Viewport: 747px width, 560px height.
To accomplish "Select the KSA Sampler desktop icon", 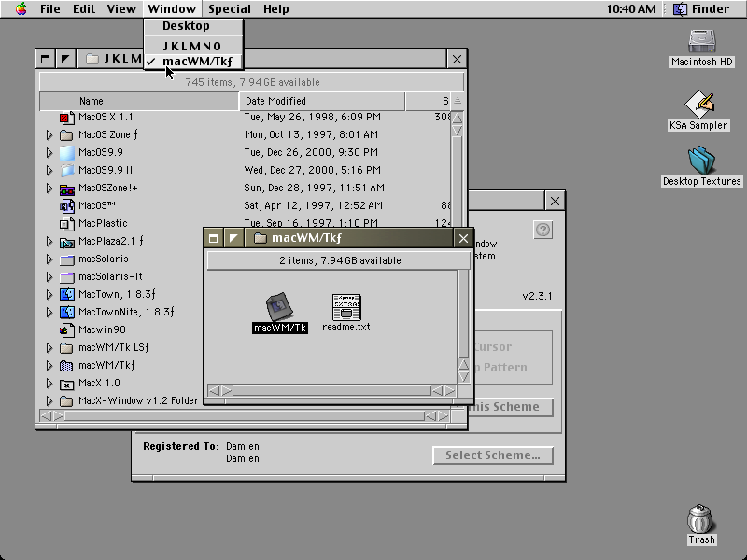I will (698, 104).
